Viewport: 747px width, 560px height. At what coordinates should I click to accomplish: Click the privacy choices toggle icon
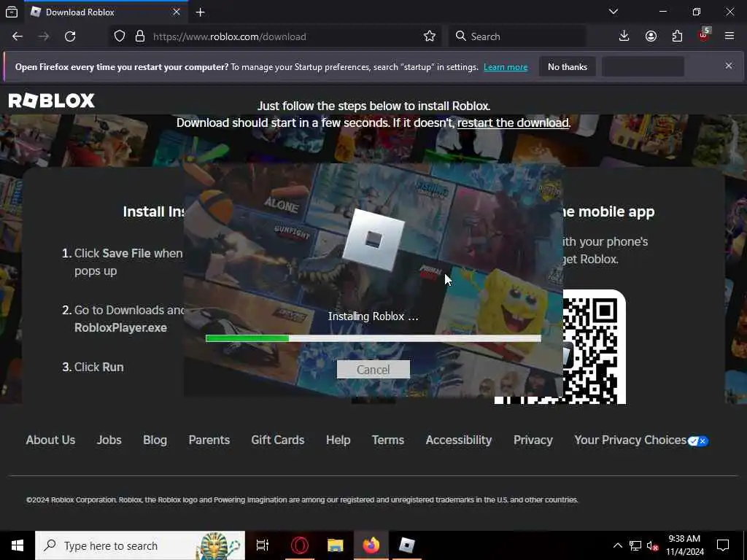[698, 441]
